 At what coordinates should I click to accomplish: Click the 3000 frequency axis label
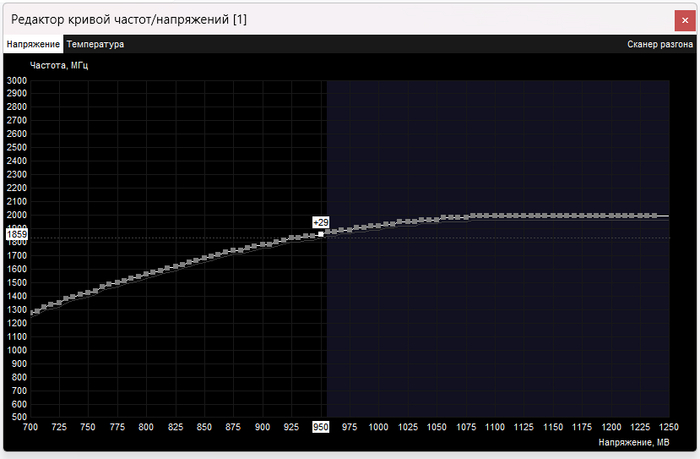pyautogui.click(x=17, y=80)
